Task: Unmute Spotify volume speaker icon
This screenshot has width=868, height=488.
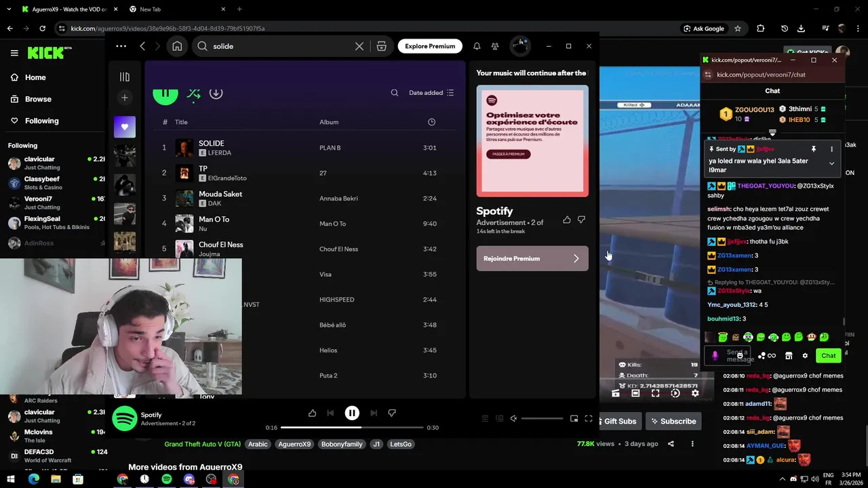Action: pyautogui.click(x=513, y=418)
